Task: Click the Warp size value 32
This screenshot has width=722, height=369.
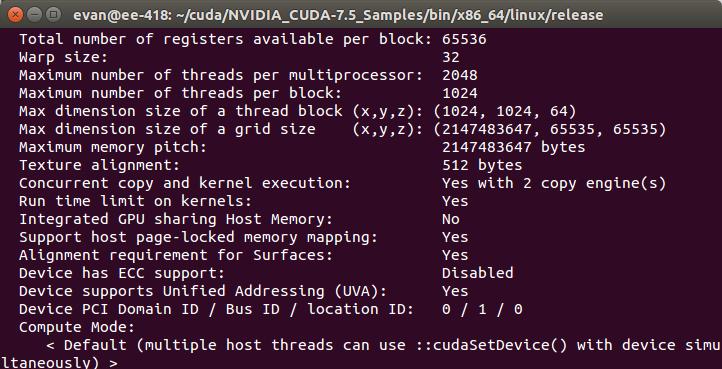Action: point(450,57)
